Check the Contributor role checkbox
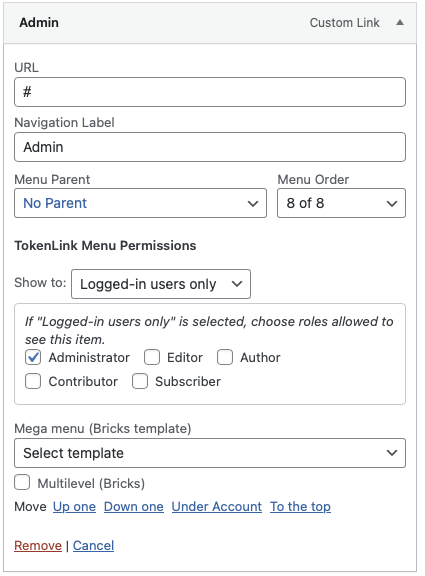The height and width of the screenshot is (576, 425). [x=33, y=381]
